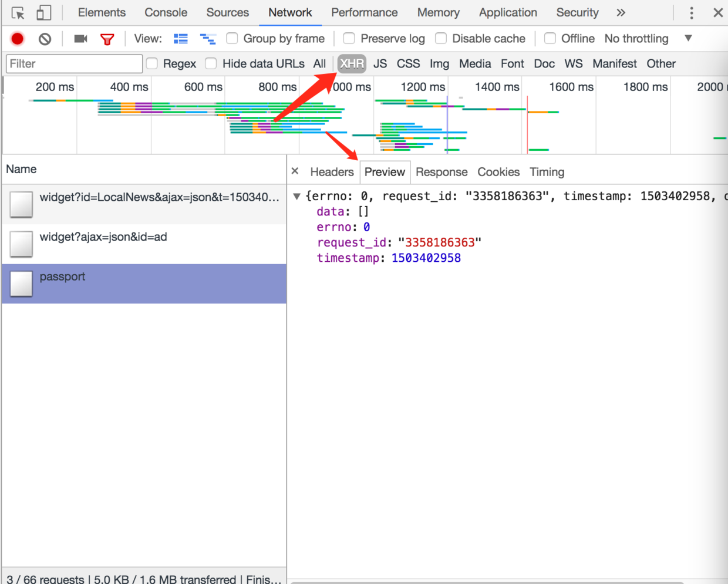Select the timestamp value 1503402958

pyautogui.click(x=426, y=258)
